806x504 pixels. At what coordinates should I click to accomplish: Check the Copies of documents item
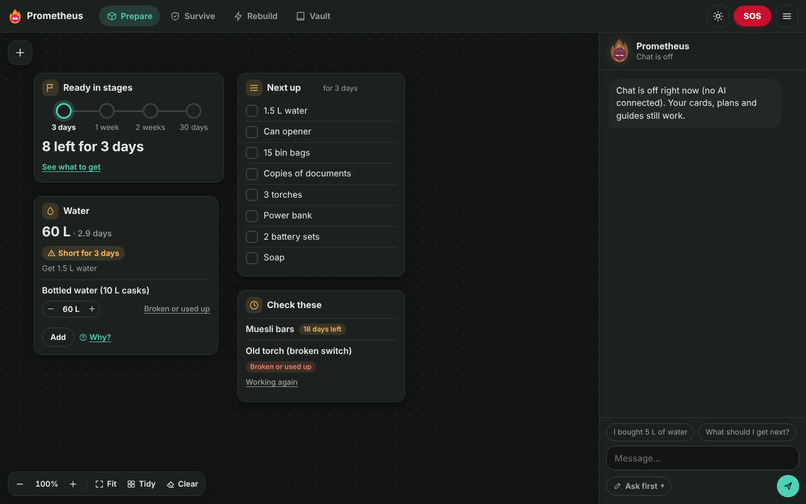click(x=252, y=174)
